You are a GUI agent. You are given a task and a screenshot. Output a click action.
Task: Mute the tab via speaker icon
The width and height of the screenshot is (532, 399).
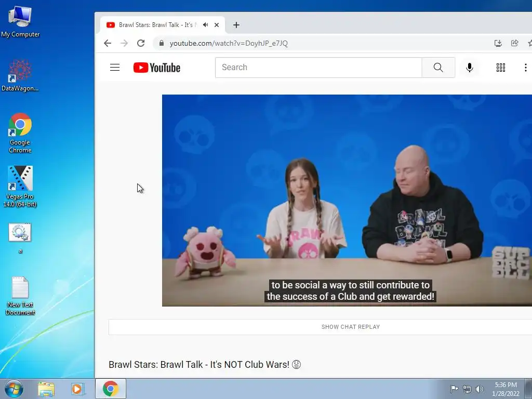pyautogui.click(x=205, y=25)
